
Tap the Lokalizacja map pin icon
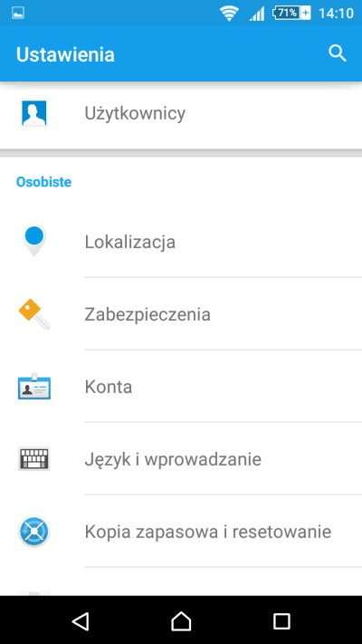[x=34, y=241]
